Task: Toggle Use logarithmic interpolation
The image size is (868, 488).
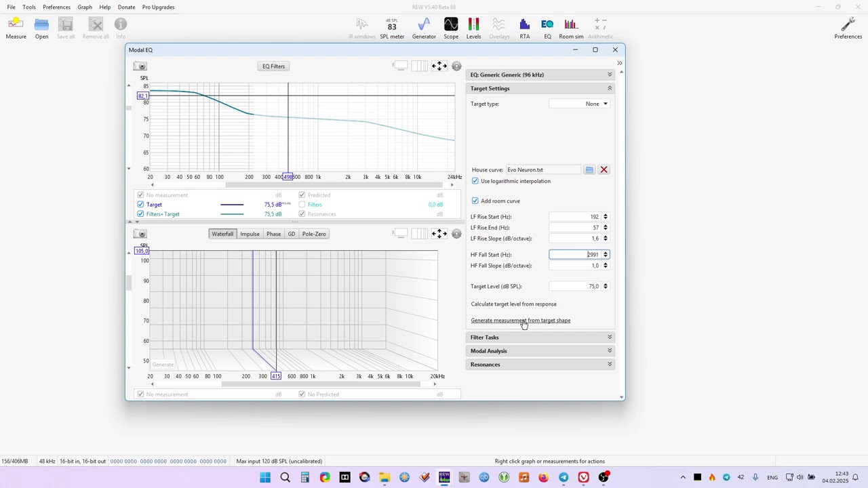Action: [475, 181]
